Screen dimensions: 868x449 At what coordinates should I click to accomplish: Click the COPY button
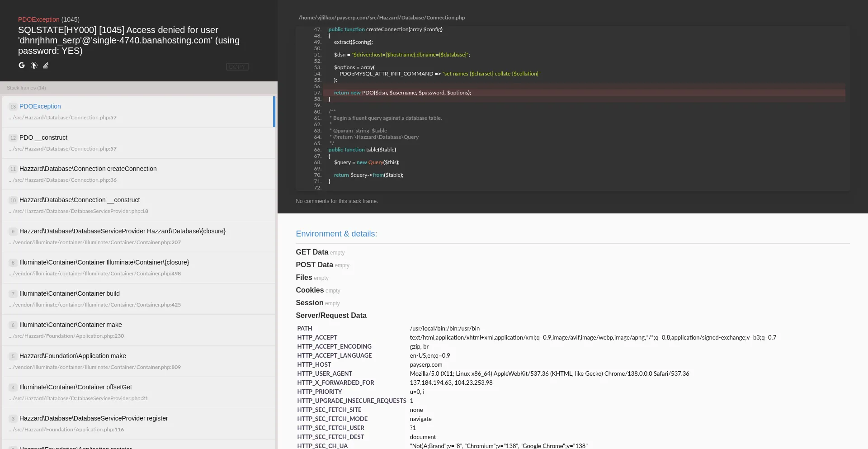(237, 67)
